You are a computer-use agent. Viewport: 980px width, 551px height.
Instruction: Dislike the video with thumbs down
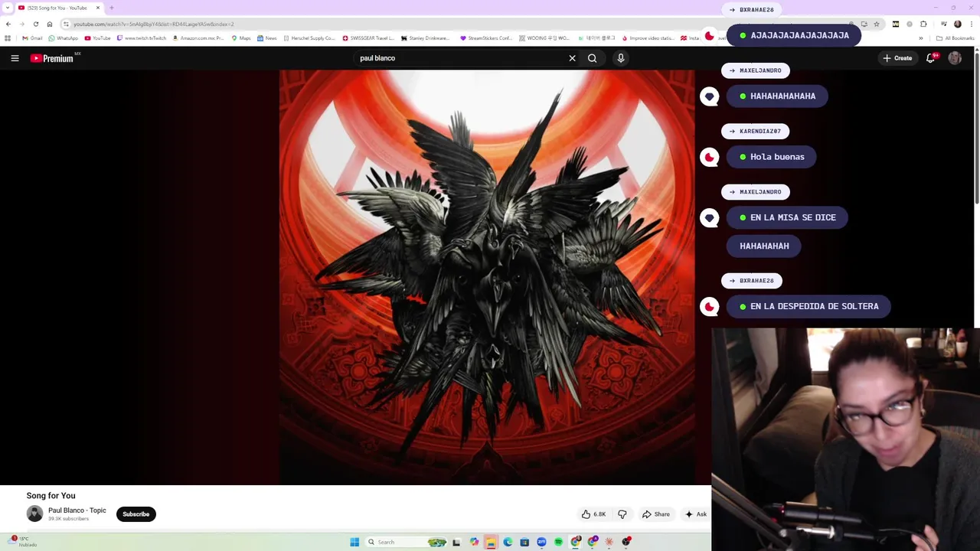click(x=622, y=514)
